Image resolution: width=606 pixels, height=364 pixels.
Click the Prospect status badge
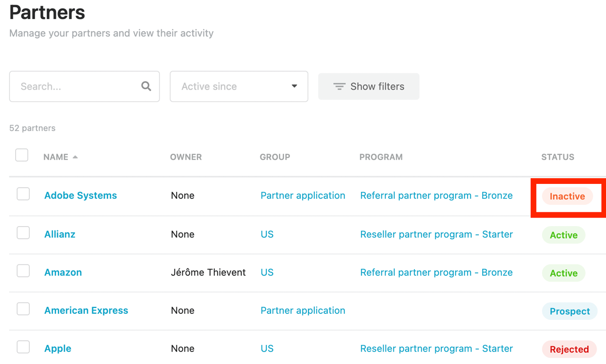(x=569, y=311)
